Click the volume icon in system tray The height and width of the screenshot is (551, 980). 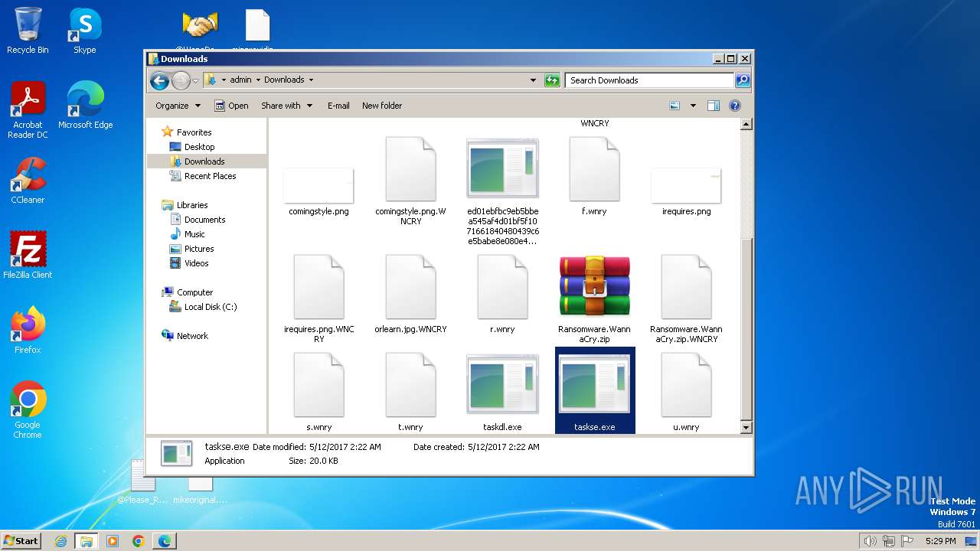pos(871,541)
